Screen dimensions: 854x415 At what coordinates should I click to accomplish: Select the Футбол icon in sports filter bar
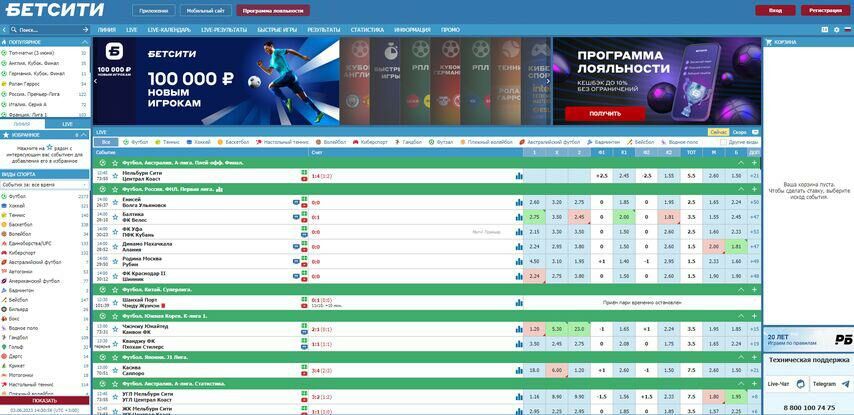pos(125,142)
